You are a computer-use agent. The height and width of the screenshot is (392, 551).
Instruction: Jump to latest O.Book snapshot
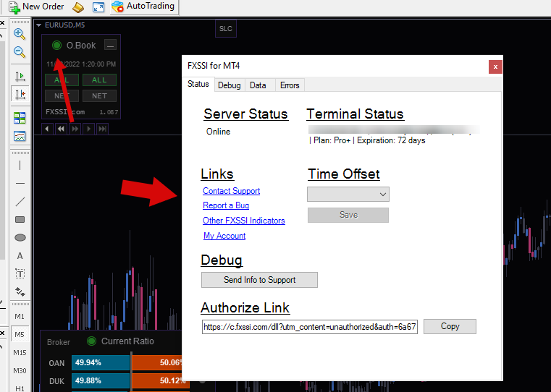click(103, 129)
